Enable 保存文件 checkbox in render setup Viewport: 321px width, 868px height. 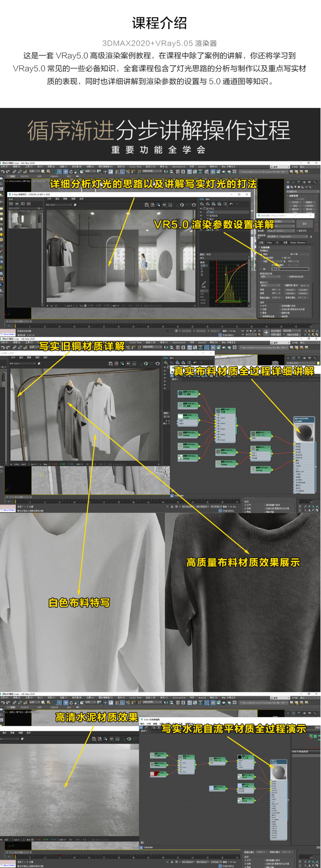297,231
